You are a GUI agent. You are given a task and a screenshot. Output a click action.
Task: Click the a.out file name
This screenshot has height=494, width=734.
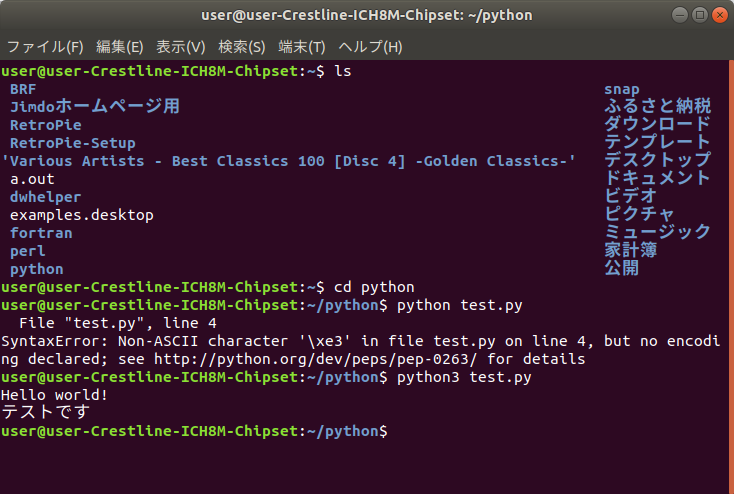(32, 179)
